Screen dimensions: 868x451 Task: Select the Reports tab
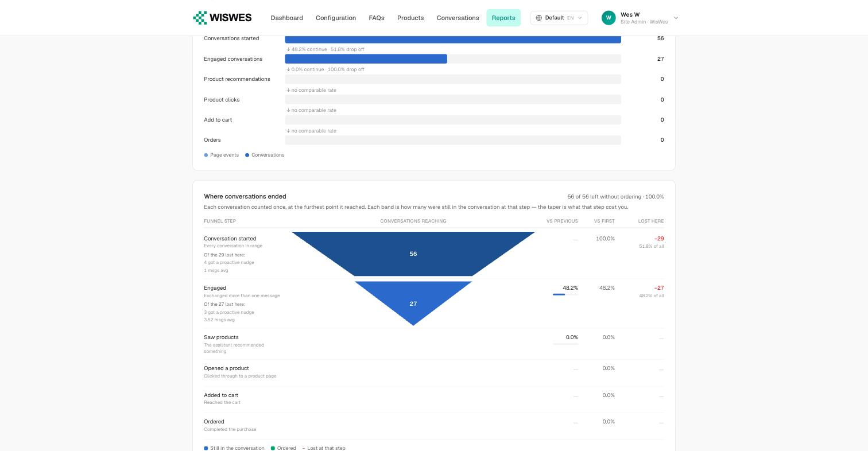[x=503, y=18]
